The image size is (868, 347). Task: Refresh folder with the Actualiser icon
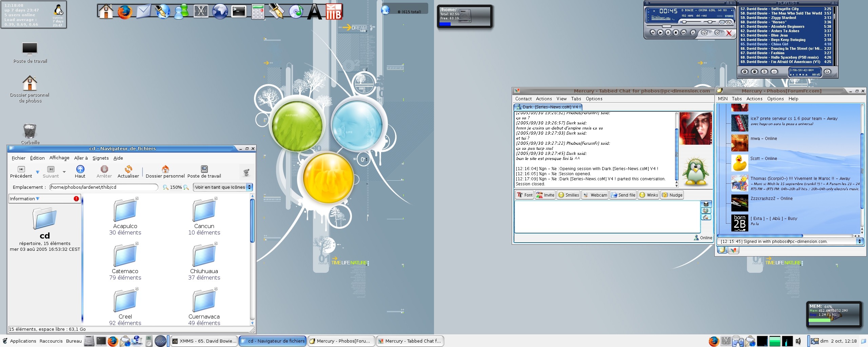[128, 169]
